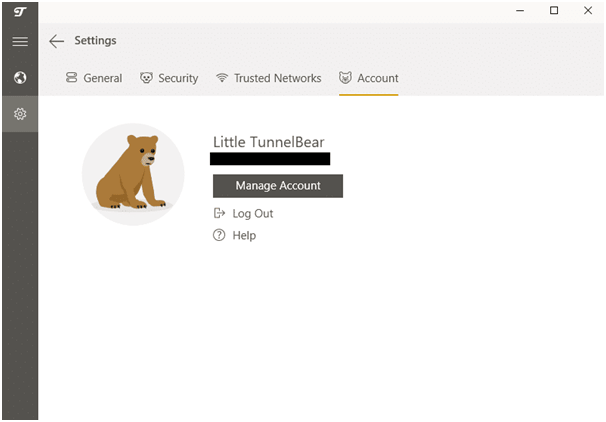Click the Little TunnelBear plan name
The height and width of the screenshot is (422, 606).
(269, 142)
